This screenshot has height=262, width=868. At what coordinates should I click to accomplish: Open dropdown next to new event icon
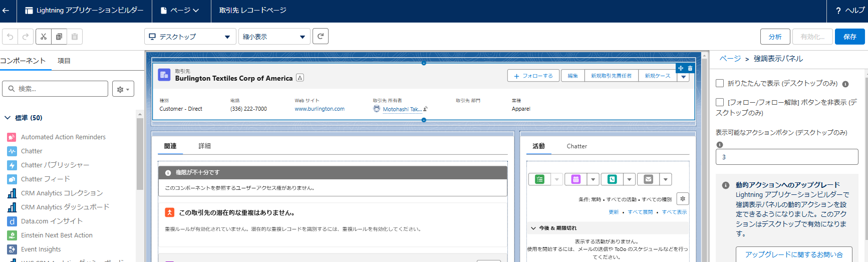[593, 179]
